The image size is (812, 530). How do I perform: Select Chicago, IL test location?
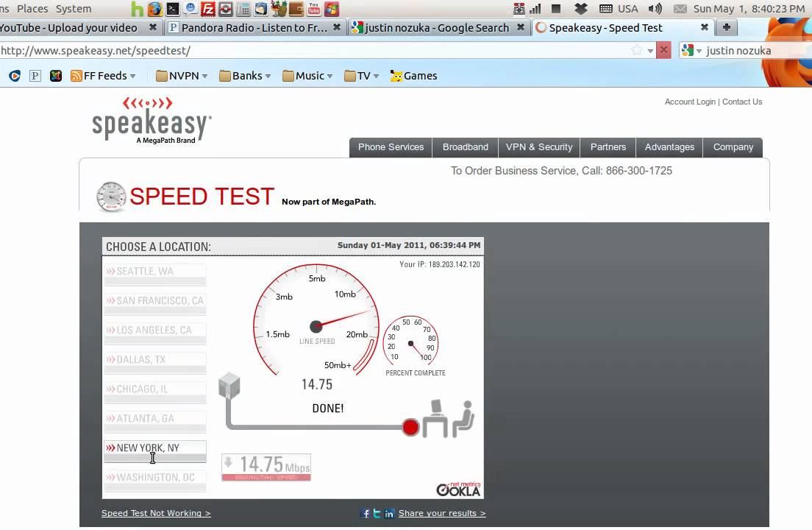coord(155,392)
